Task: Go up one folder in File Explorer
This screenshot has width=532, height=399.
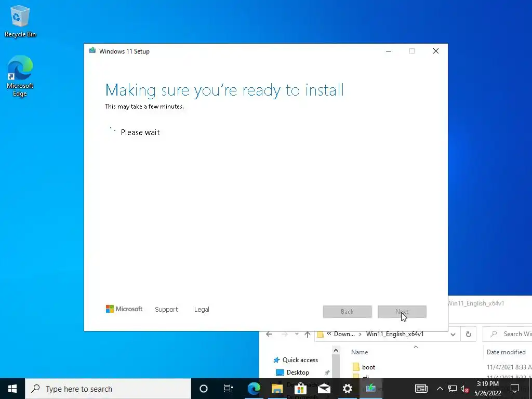Action: coord(308,334)
